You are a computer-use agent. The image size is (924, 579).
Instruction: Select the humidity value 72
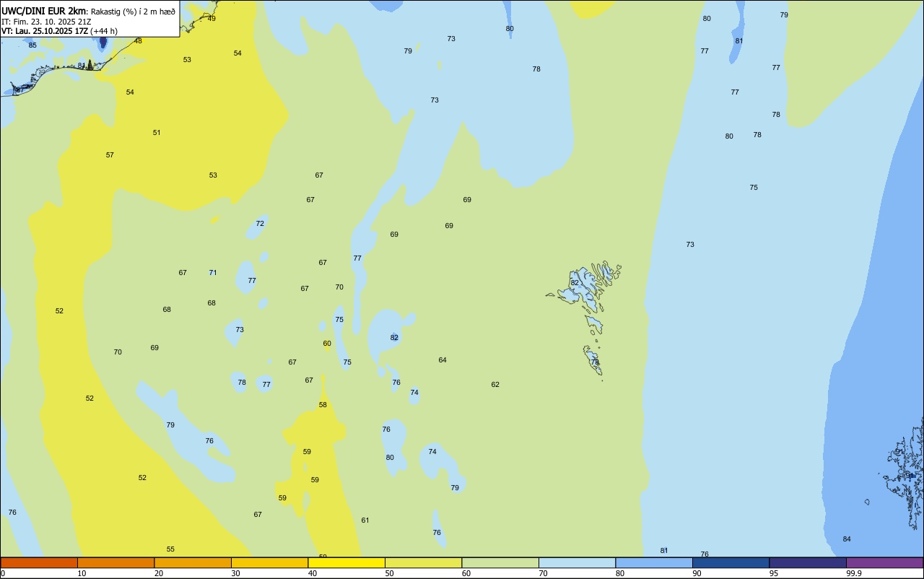point(260,223)
